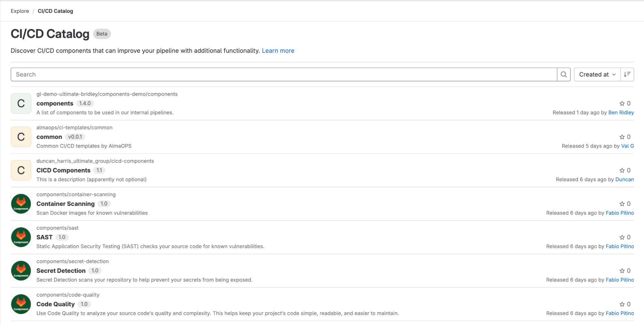Click the star icon for Container Scanning
The width and height of the screenshot is (644, 325).
[622, 204]
